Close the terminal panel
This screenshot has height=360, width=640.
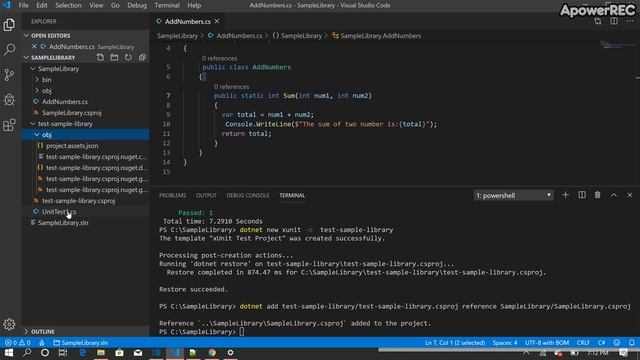tap(630, 195)
